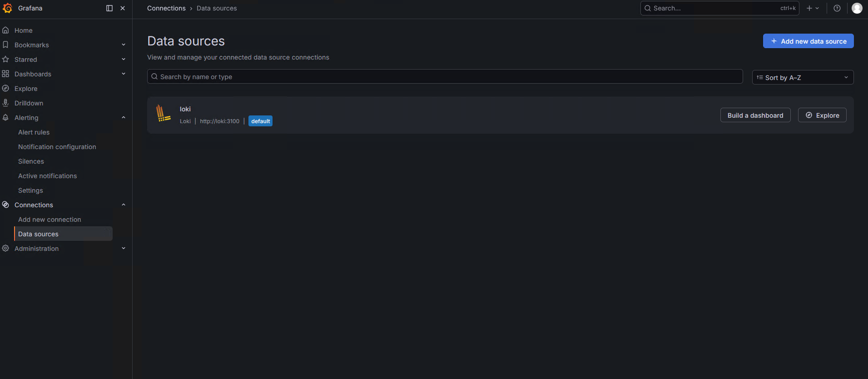Click the Alerting bell icon
This screenshot has height=379, width=868.
coord(5,118)
